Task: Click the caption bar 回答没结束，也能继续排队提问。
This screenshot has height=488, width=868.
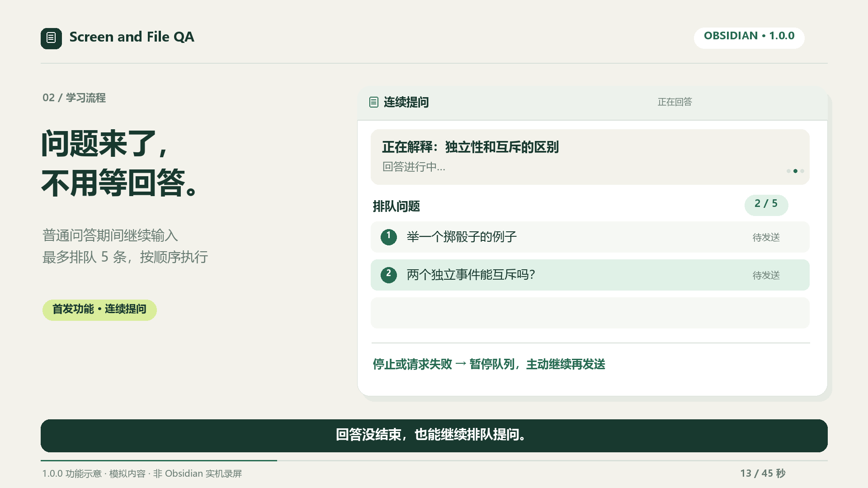Action: click(434, 436)
